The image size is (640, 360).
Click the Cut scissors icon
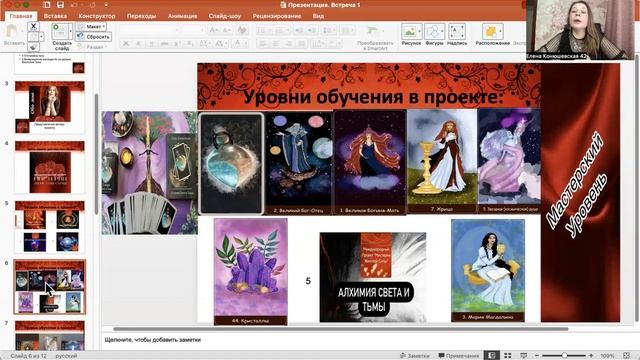pos(33,27)
